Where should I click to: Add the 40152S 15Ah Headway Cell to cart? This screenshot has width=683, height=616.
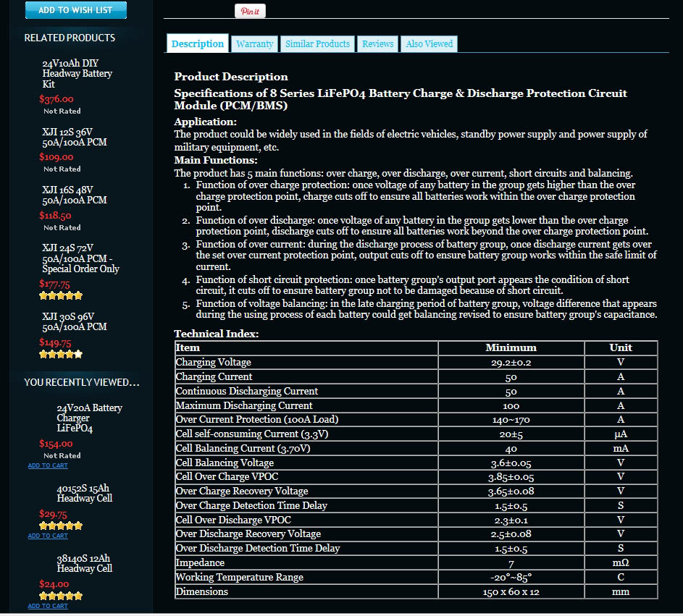pyautogui.click(x=48, y=536)
